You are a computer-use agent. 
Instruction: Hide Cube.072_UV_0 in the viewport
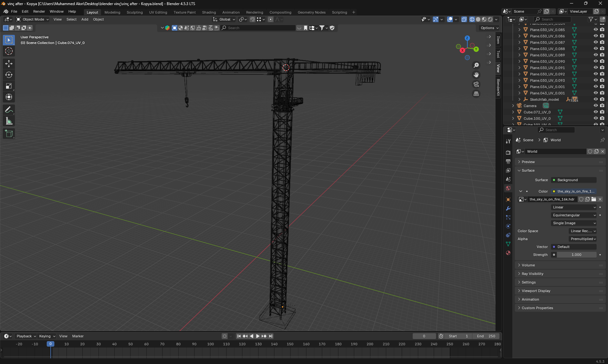[596, 112]
